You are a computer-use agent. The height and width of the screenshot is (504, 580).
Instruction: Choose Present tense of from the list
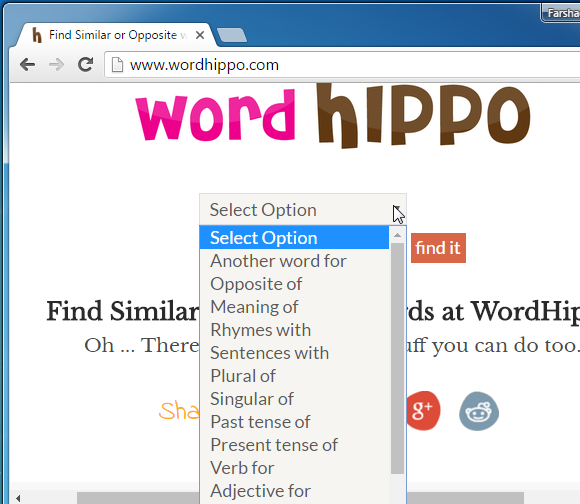294,444
